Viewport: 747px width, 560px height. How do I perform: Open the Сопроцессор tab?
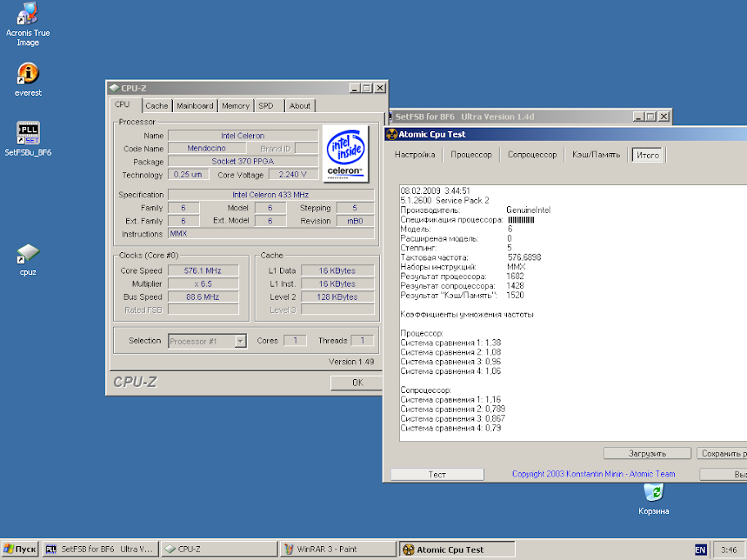[x=532, y=155]
